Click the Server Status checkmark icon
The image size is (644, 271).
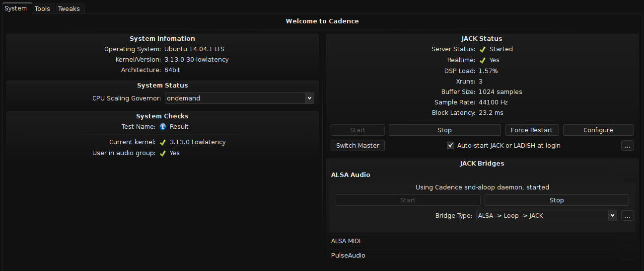click(x=482, y=49)
